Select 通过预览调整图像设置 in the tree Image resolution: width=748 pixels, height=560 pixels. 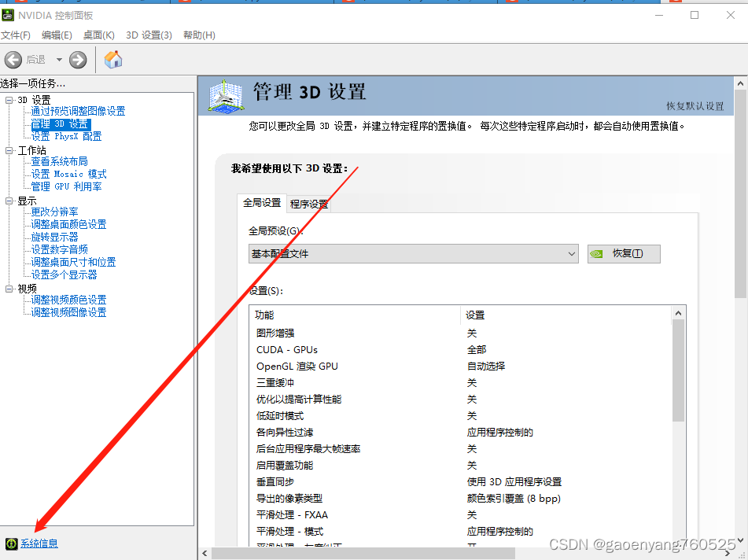pos(78,111)
